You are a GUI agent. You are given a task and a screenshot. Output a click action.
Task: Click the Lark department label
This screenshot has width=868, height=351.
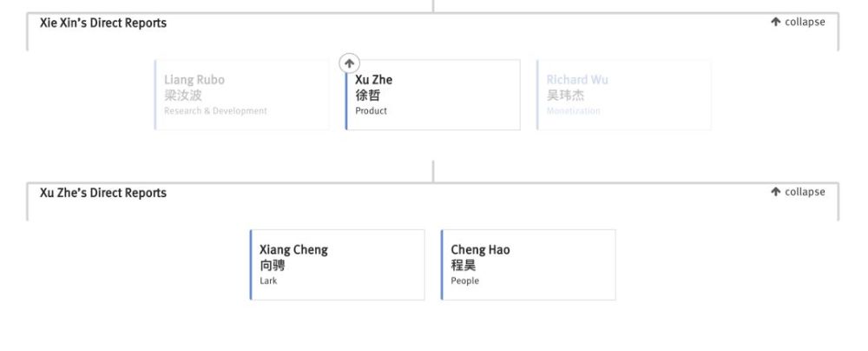(268, 281)
